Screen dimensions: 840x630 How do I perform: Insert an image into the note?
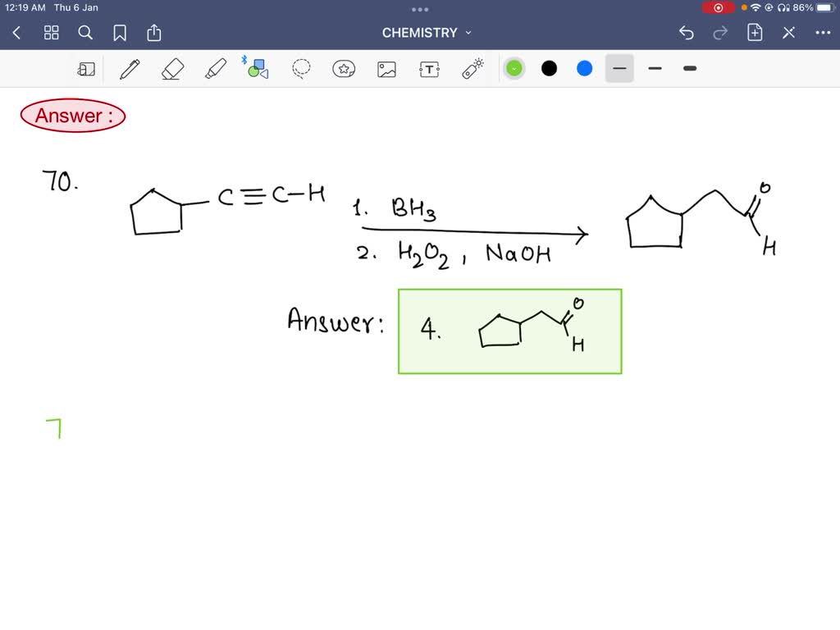(386, 69)
